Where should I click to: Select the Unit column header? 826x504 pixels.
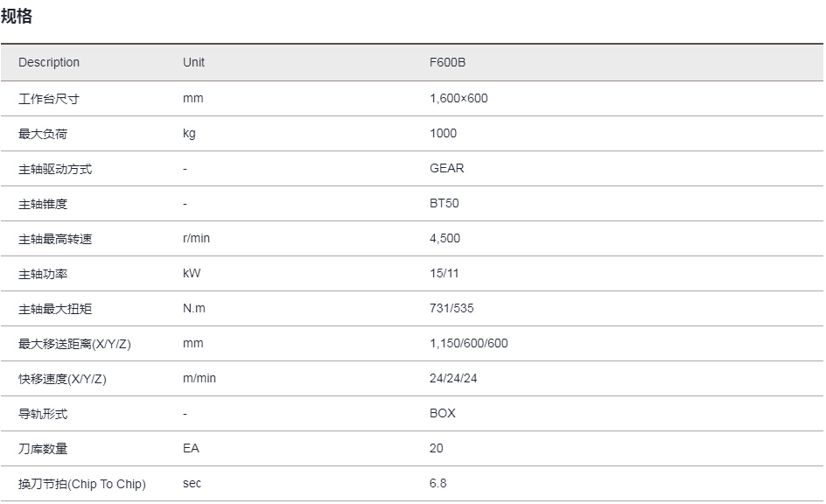(x=193, y=62)
